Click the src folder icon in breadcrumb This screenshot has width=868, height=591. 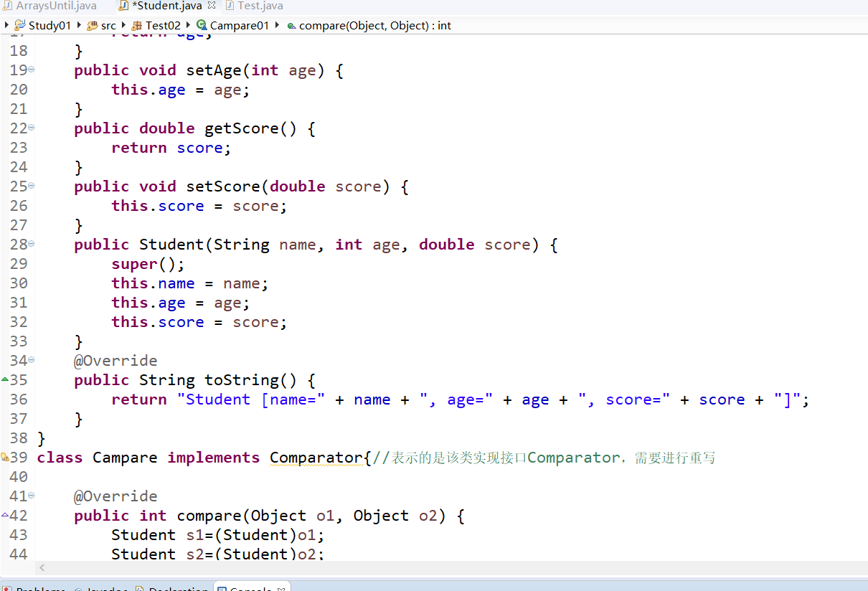click(93, 25)
